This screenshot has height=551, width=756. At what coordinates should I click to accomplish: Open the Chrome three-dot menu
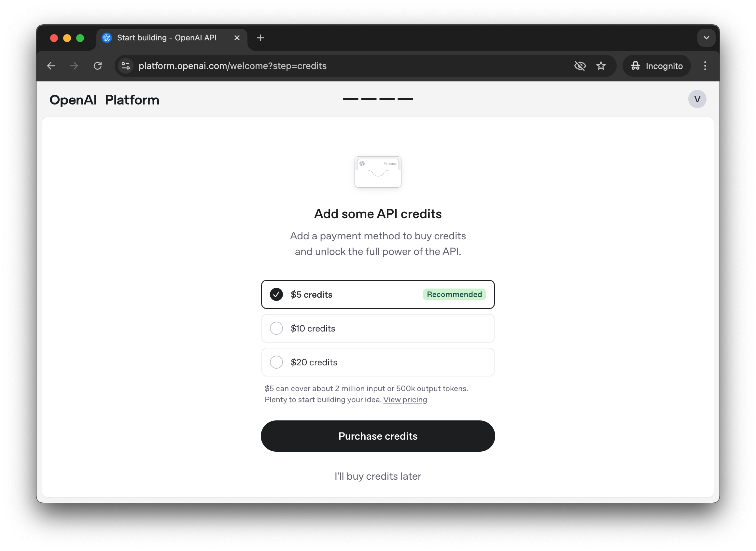coord(705,66)
